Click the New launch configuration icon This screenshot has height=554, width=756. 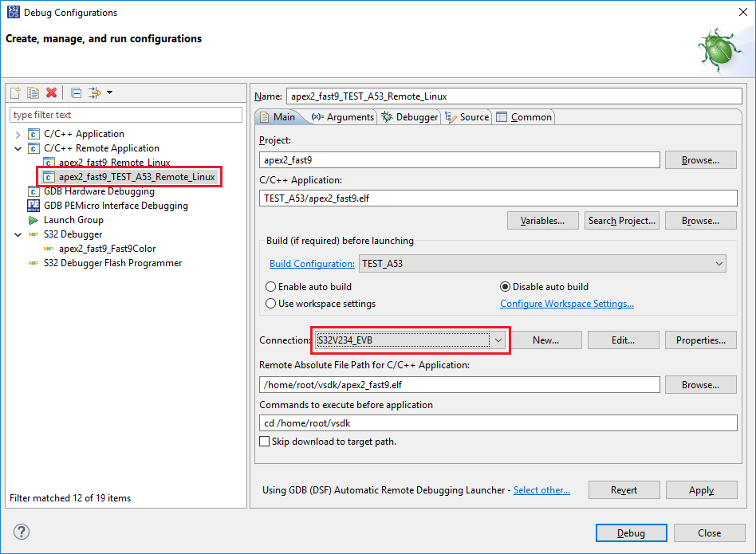15,93
